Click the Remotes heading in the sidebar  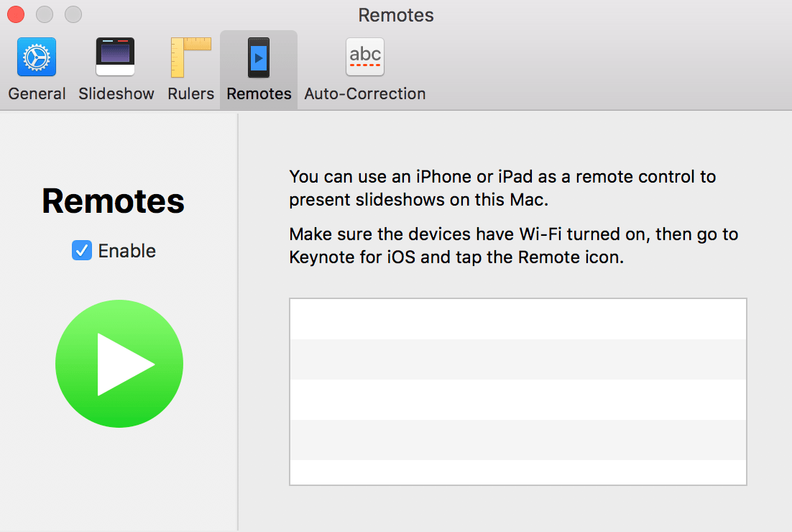[113, 201]
